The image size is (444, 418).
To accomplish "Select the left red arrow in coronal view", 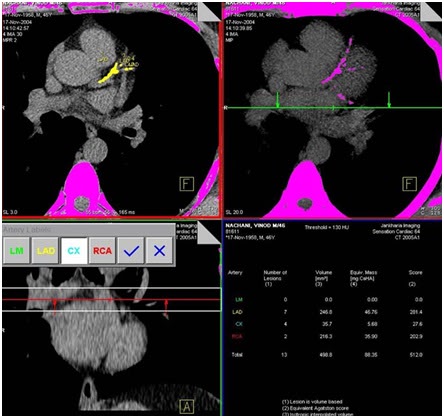I will click(x=55, y=307).
